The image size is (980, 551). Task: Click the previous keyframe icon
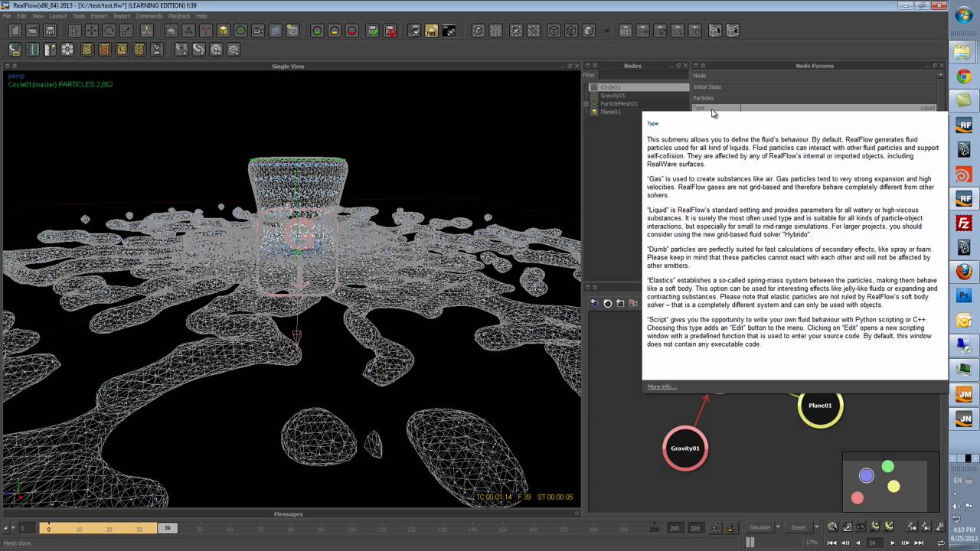point(912,527)
